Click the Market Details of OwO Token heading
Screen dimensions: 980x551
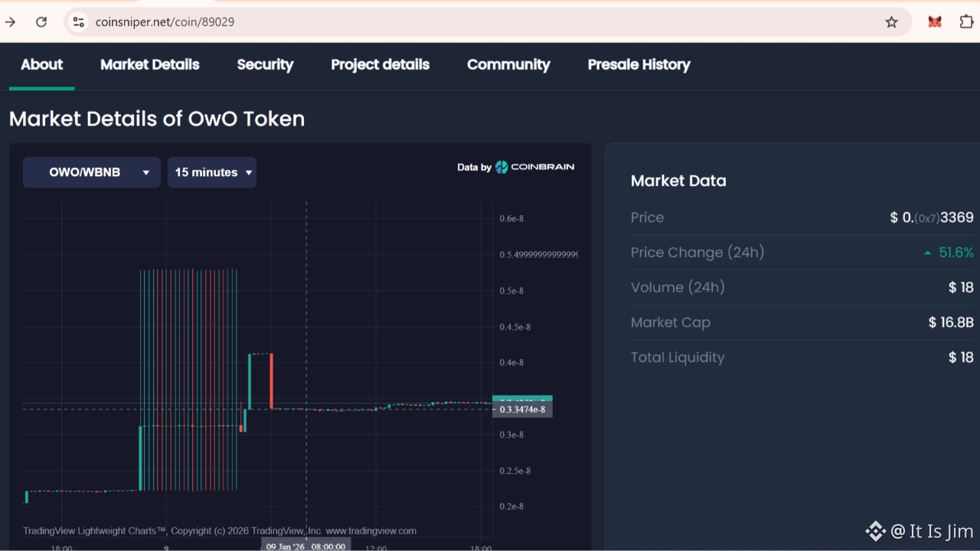pos(157,119)
